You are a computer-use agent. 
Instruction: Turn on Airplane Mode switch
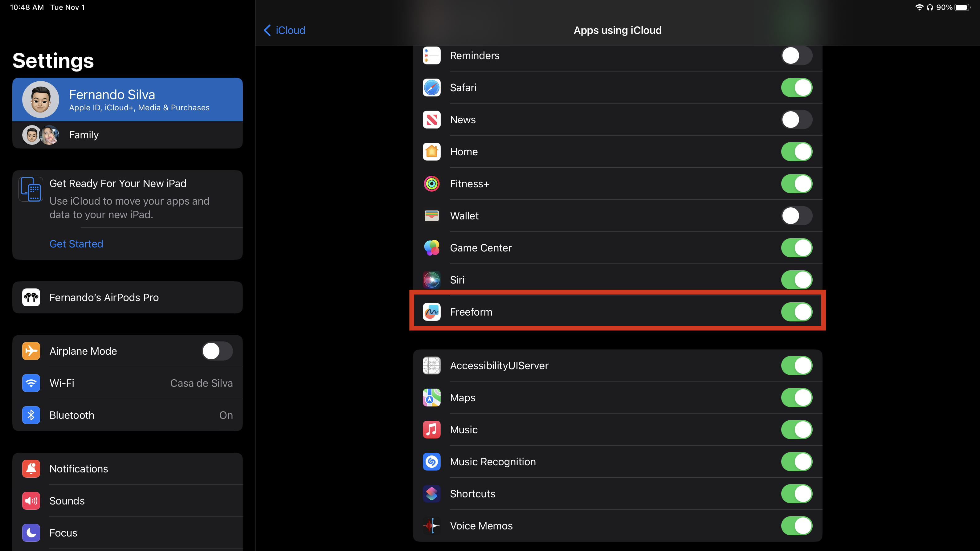point(217,351)
